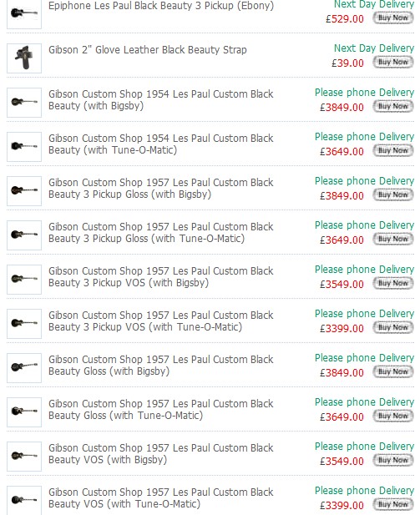The image size is (420, 515).
Task: Buy Now the 1957 VOS with Tune-O-Matic at £3399.00
Action: tap(393, 504)
